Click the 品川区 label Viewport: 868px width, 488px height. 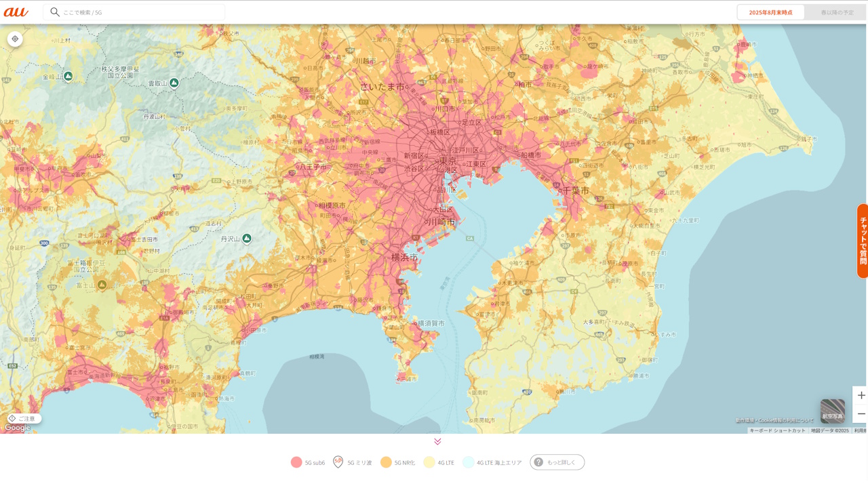point(446,189)
